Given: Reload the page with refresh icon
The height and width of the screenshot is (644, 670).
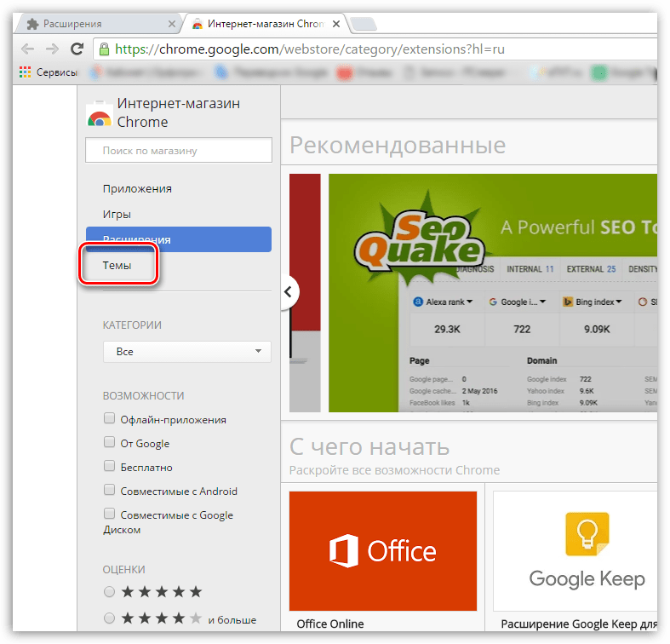Looking at the screenshot, I should (77, 49).
